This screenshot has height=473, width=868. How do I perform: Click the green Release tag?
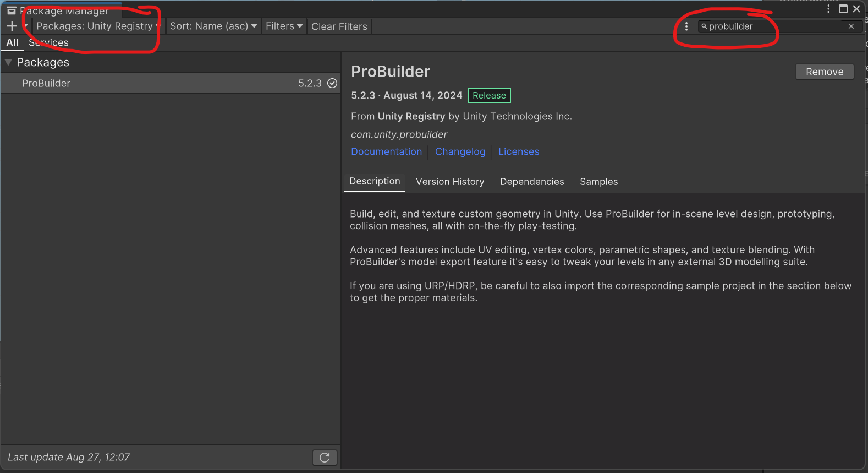coord(489,95)
